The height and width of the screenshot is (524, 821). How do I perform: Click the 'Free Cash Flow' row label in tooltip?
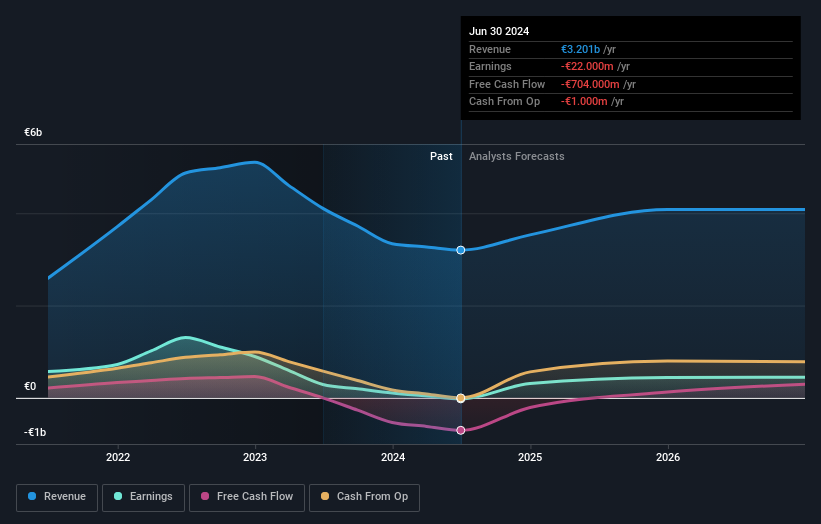pyautogui.click(x=507, y=84)
